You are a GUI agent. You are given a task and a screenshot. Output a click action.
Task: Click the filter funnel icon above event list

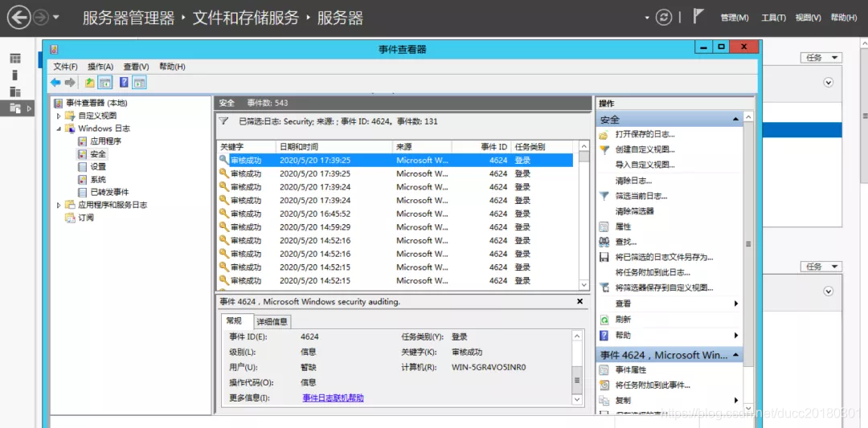223,121
